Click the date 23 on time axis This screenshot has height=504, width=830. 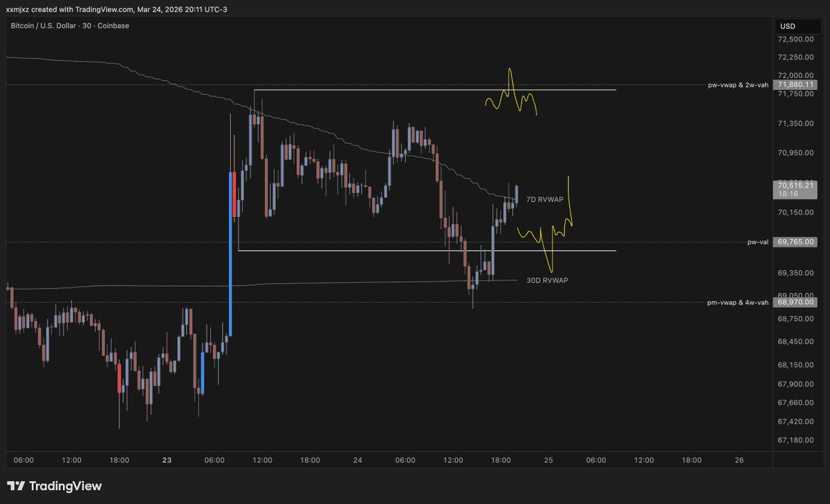point(166,460)
